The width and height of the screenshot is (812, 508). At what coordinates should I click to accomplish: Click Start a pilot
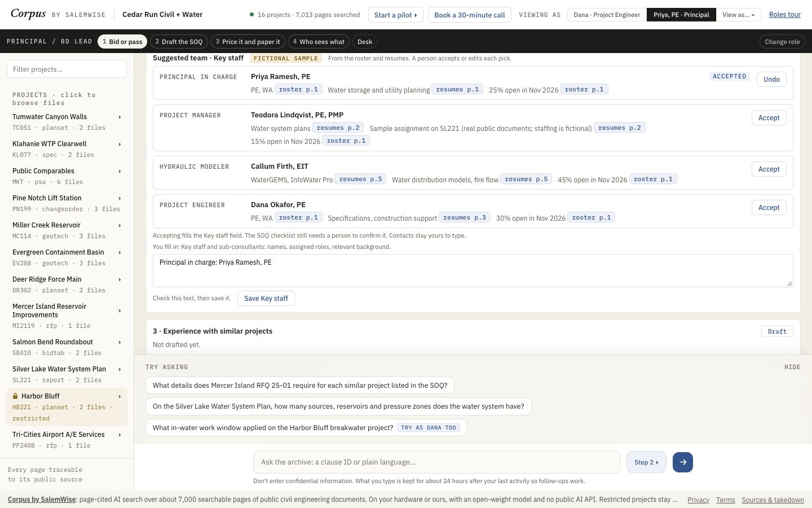[x=395, y=15]
